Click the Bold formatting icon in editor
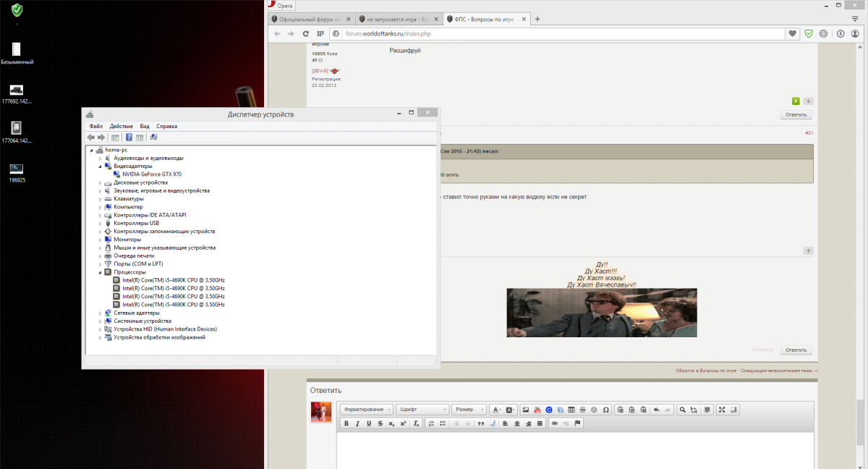 (346, 423)
